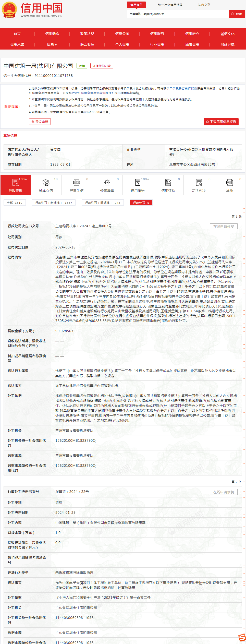The height and width of the screenshot is (644, 246).
Task: Download the credit report via 下载信用信息报告
Action: tap(221, 122)
